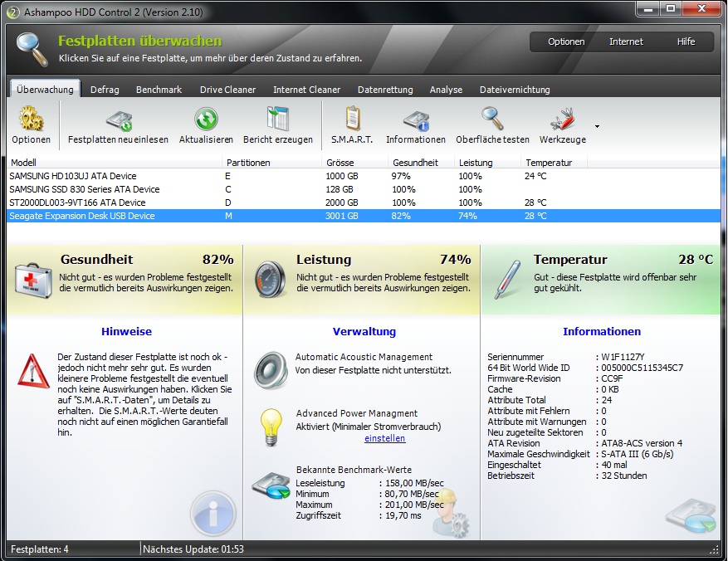The height and width of the screenshot is (561, 728).
Task: Open the Hilfe menu button
Action: pos(686,41)
